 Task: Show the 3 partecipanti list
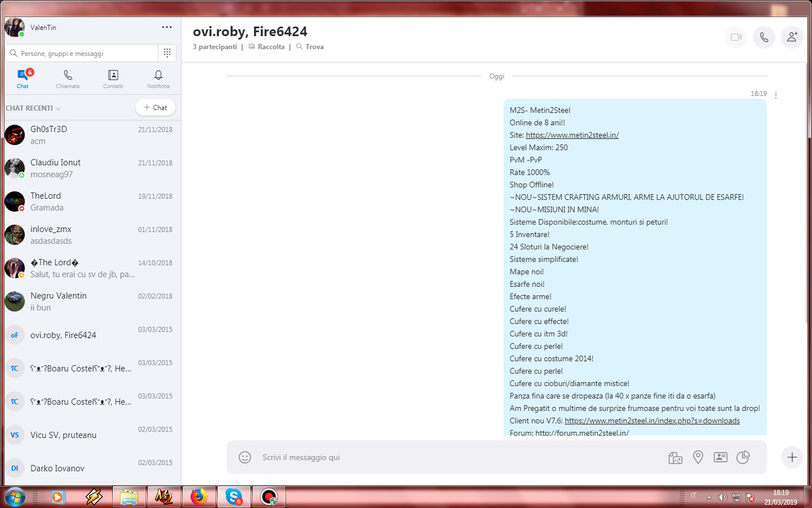pos(215,47)
